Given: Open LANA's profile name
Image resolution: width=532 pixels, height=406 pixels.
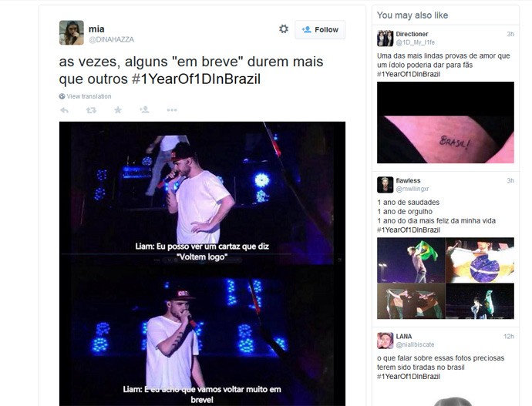Looking at the screenshot, I should coord(404,337).
